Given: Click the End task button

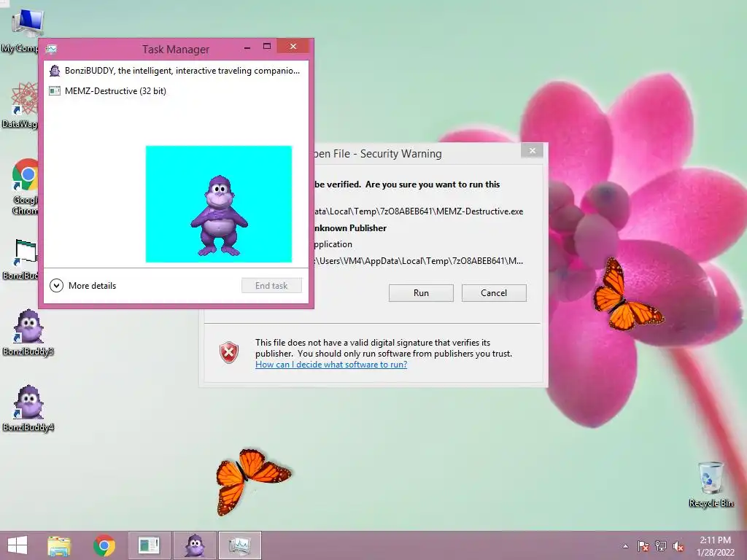Looking at the screenshot, I should (x=271, y=286).
